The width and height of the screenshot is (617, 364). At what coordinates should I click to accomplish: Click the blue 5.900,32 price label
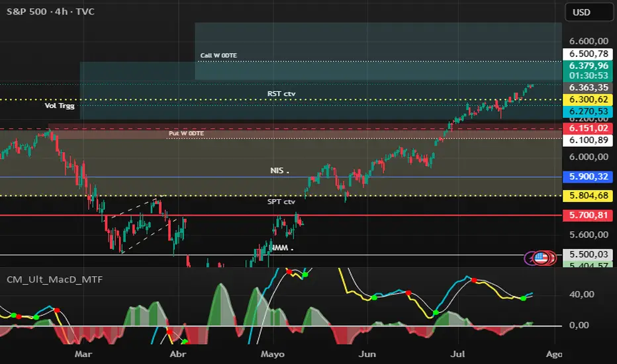[589, 177]
